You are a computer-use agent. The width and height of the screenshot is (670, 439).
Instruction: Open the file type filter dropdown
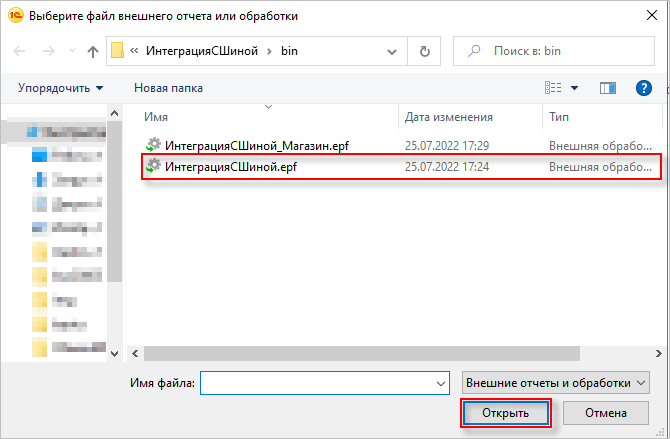click(556, 382)
